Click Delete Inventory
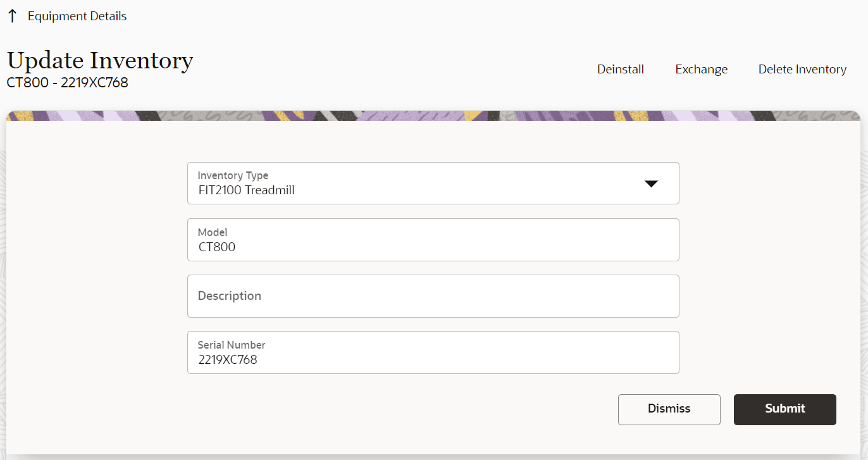The width and height of the screenshot is (868, 460). point(802,70)
